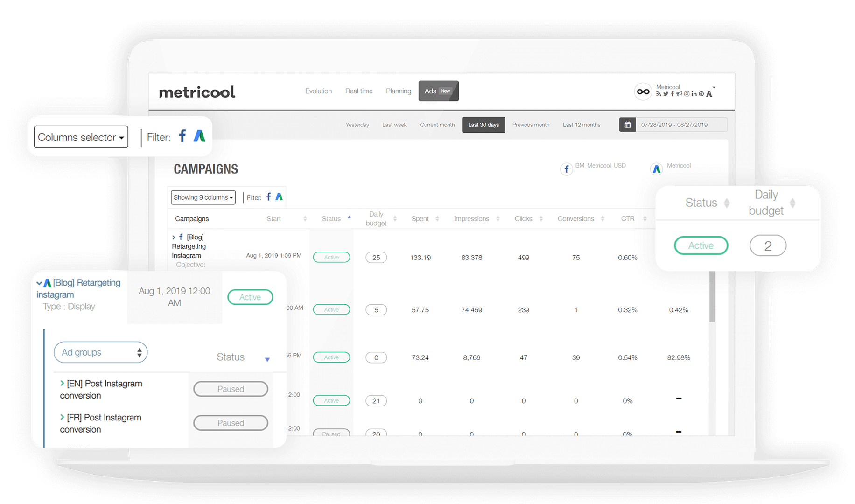Image resolution: width=855 pixels, height=504 pixels.
Task: Toggle Active status on budget 5 row
Action: [331, 309]
